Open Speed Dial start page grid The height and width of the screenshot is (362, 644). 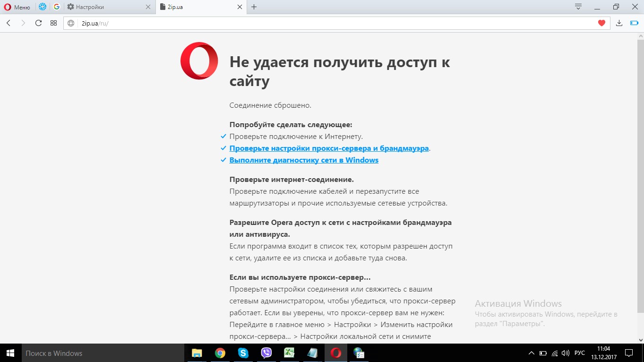click(53, 23)
